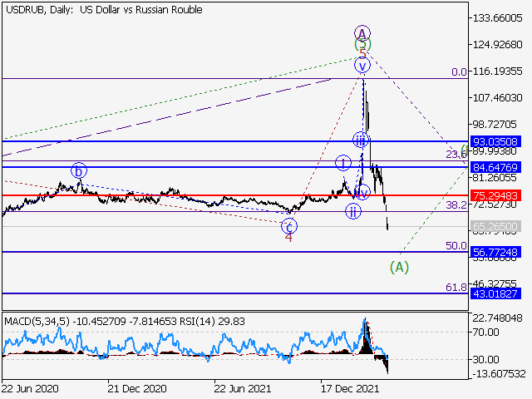This screenshot has width=532, height=399.
Task: Click the 22.748048 indicator scale value
Action: click(x=497, y=318)
